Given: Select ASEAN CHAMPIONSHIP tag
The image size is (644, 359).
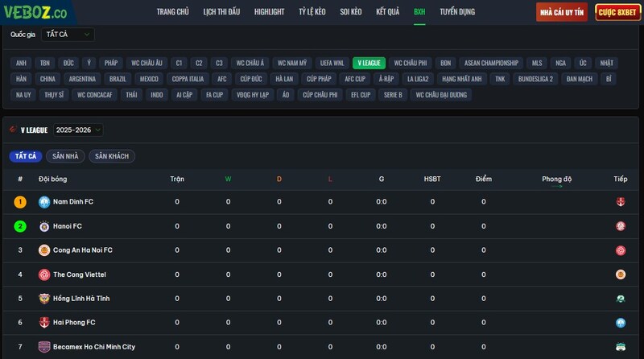Looking at the screenshot, I should [491, 63].
